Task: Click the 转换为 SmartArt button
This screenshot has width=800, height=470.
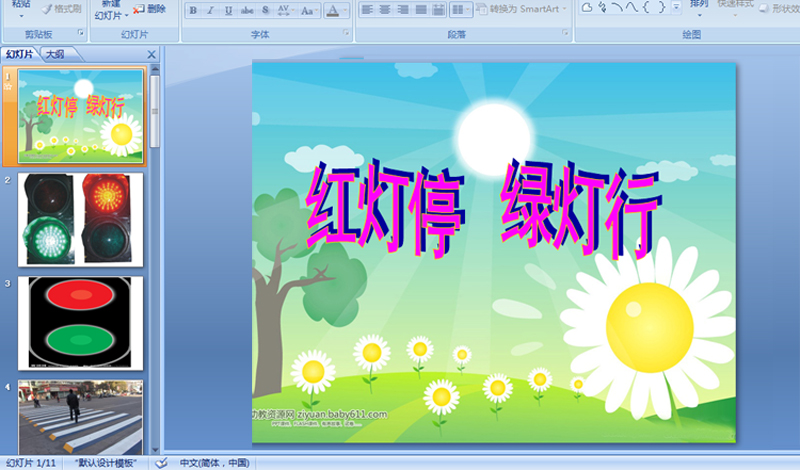Action: click(x=521, y=9)
